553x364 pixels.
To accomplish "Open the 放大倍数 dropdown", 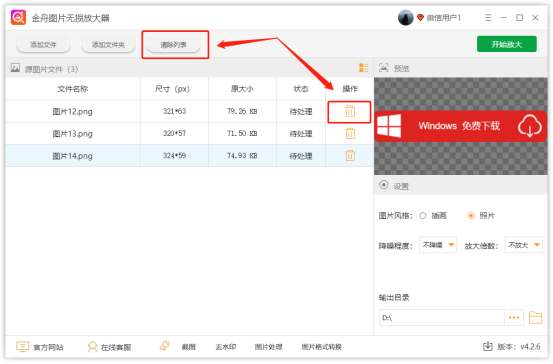I will coord(523,245).
